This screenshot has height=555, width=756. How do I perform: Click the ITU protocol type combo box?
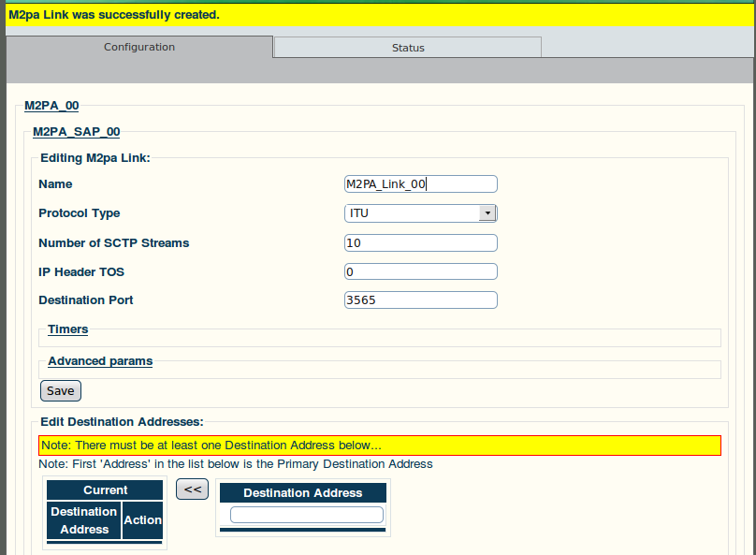click(x=420, y=213)
